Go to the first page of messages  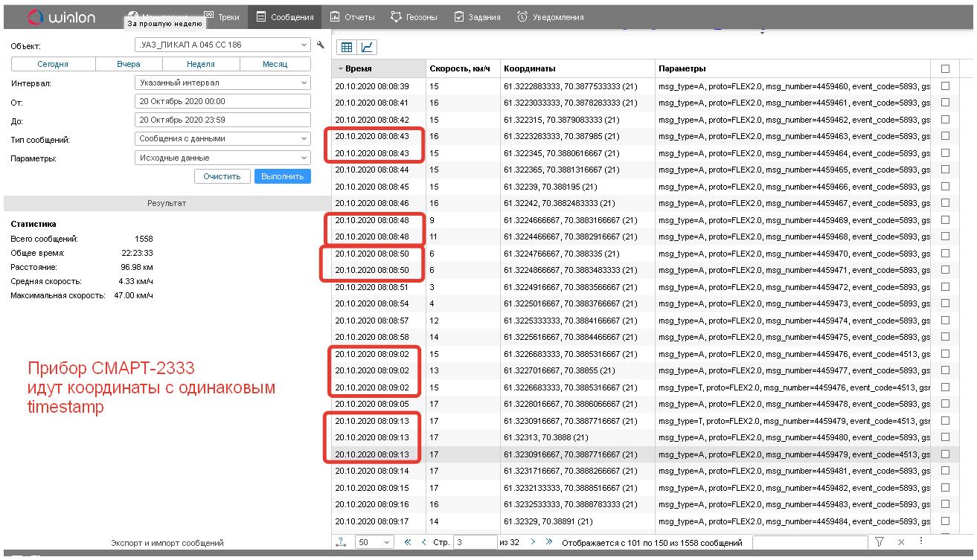point(408,542)
